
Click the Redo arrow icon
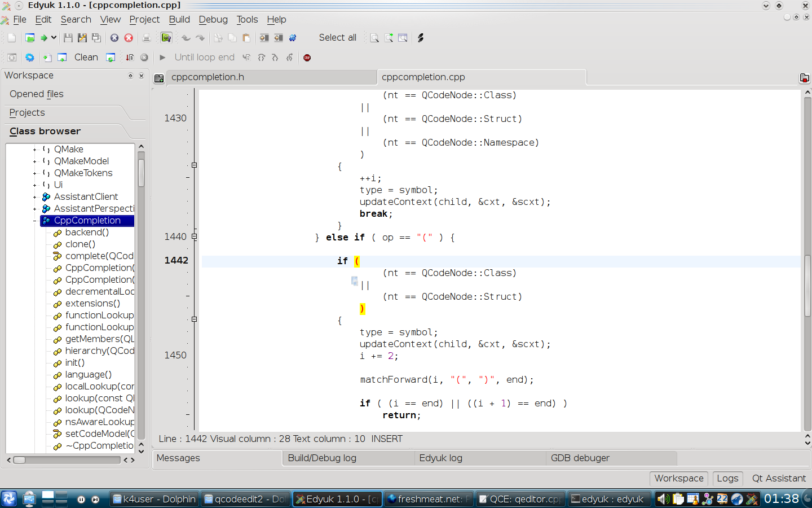(x=200, y=38)
